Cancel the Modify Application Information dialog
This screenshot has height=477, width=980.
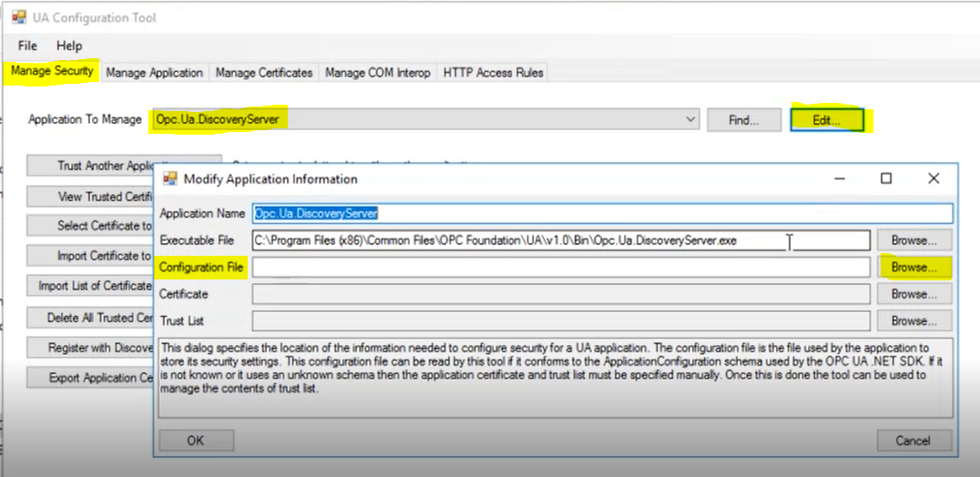[914, 441]
